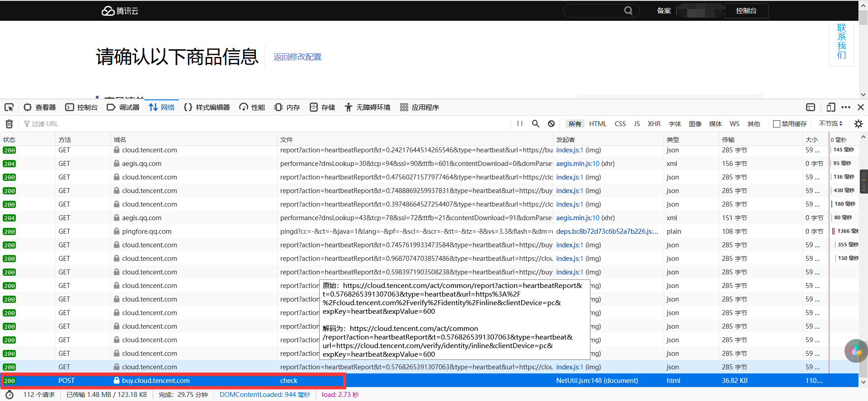Sort by Initiator (发起者) column header
This screenshot has height=401, width=868.
pos(608,139)
